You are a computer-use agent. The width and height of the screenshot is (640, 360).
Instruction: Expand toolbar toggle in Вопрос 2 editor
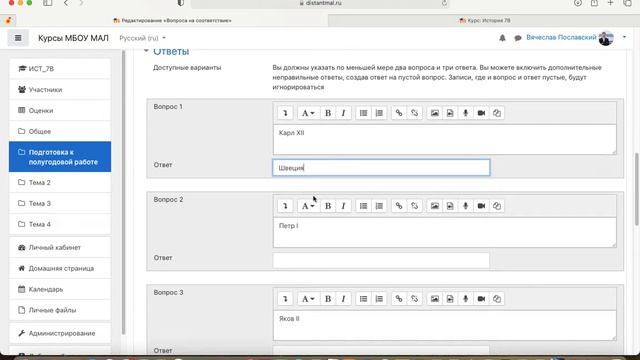click(x=285, y=206)
